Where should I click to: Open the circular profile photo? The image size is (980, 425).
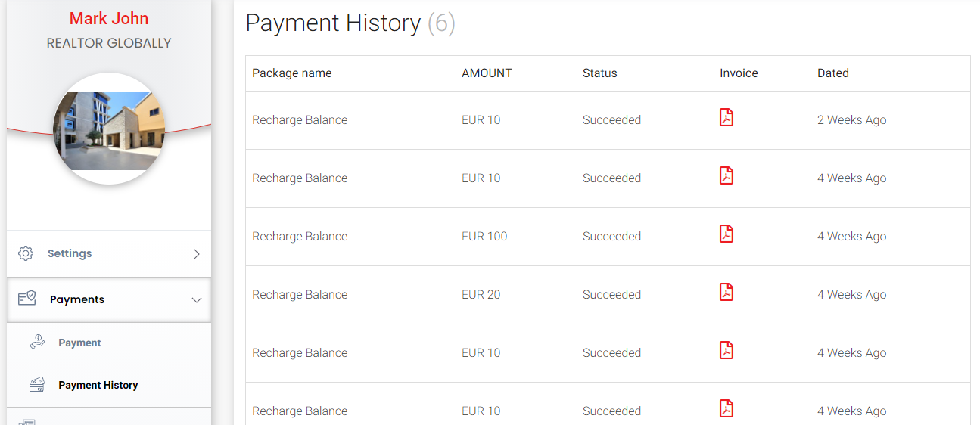(x=109, y=129)
